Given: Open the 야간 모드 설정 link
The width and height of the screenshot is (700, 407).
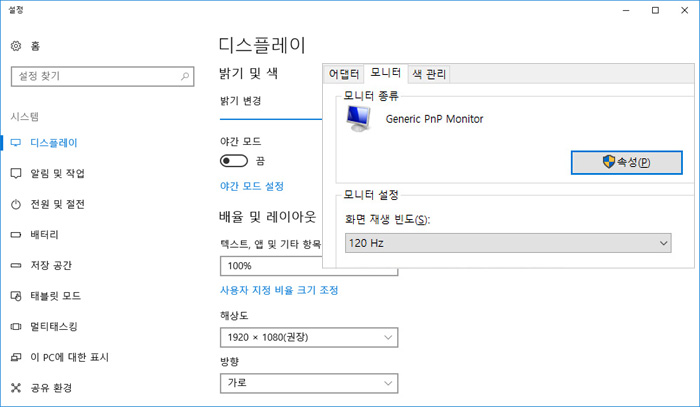Looking at the screenshot, I should coord(252,186).
